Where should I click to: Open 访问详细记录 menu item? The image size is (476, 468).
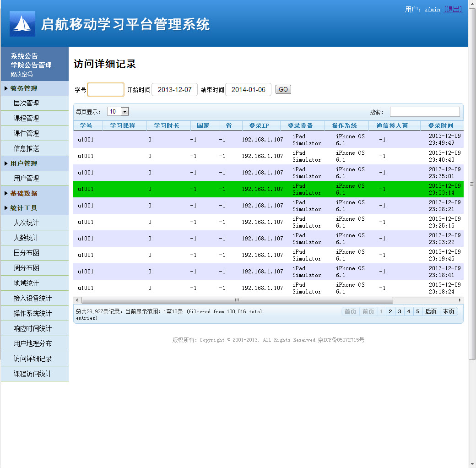tap(35, 359)
